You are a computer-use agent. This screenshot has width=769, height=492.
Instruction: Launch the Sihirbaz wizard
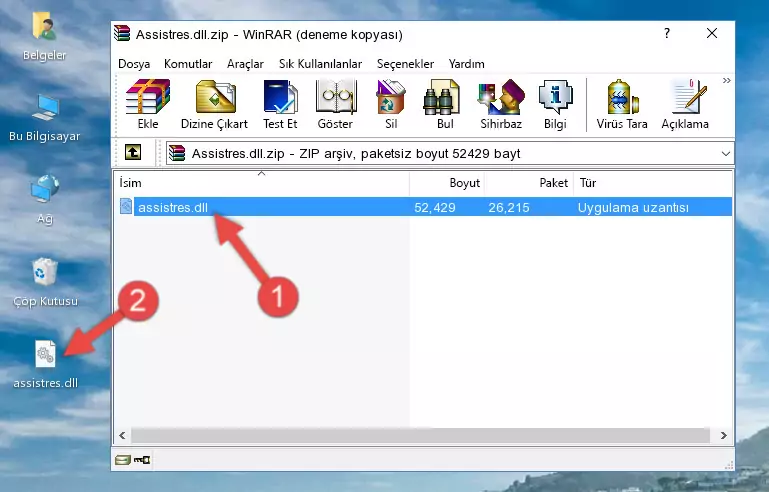coord(501,104)
